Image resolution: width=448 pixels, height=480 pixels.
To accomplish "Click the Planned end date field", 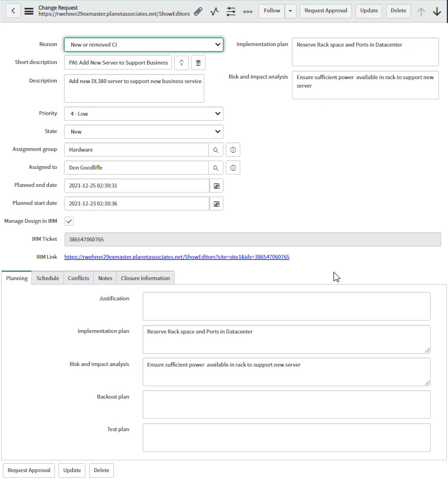I will (x=136, y=186).
